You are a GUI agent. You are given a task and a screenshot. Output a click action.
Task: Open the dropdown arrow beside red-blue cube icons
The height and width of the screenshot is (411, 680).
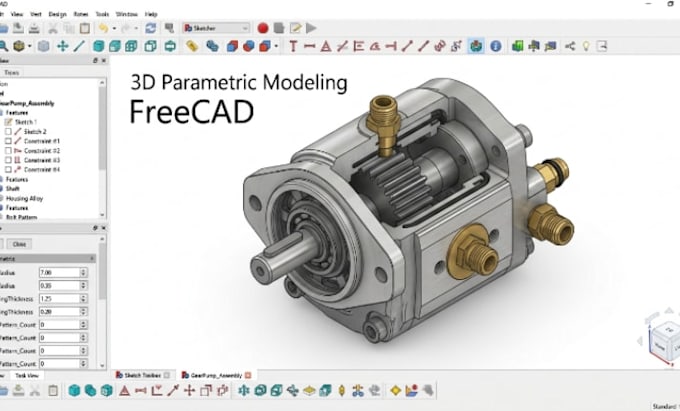(x=276, y=46)
